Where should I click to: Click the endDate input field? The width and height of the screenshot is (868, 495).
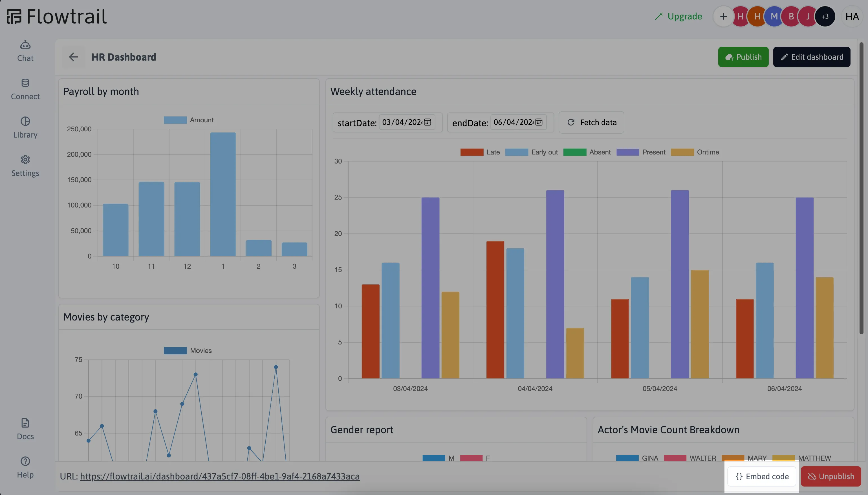(518, 122)
